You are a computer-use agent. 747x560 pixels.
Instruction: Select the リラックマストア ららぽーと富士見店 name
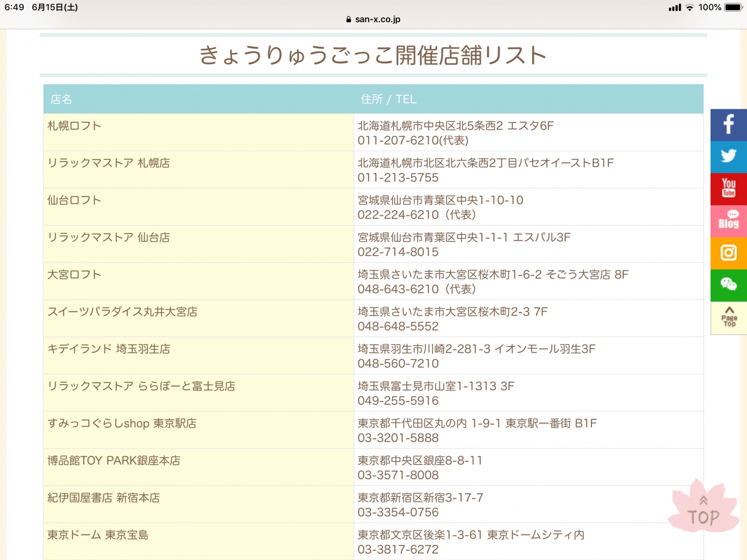141,386
